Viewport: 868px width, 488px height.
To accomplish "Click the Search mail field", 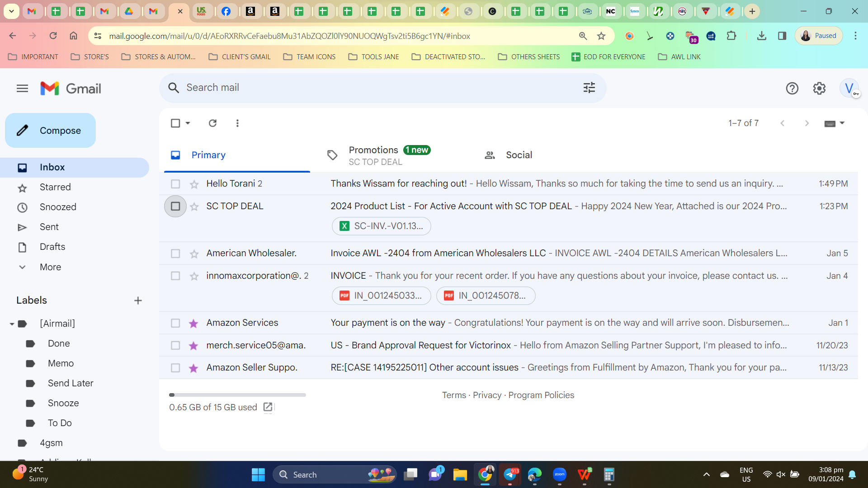I will (382, 88).
